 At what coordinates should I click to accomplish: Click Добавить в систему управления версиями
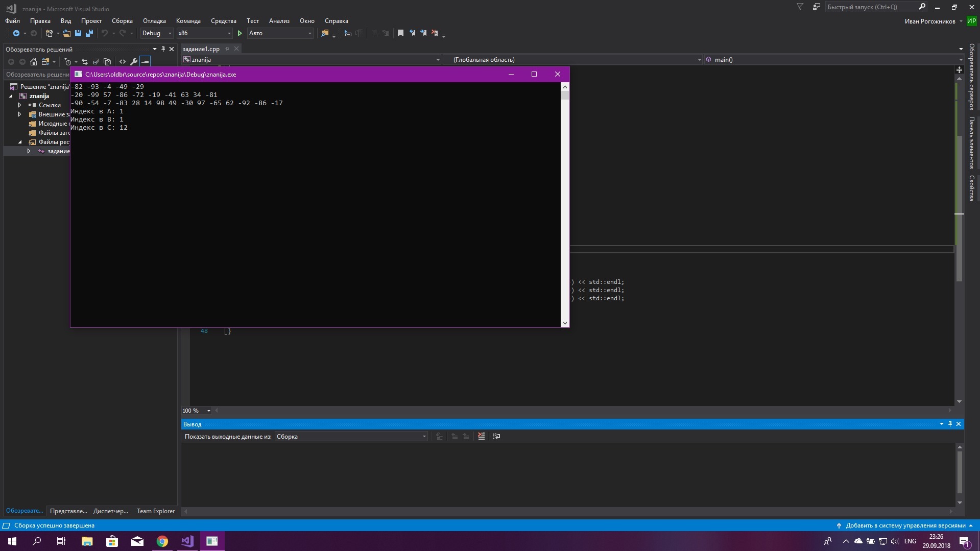[905, 525]
